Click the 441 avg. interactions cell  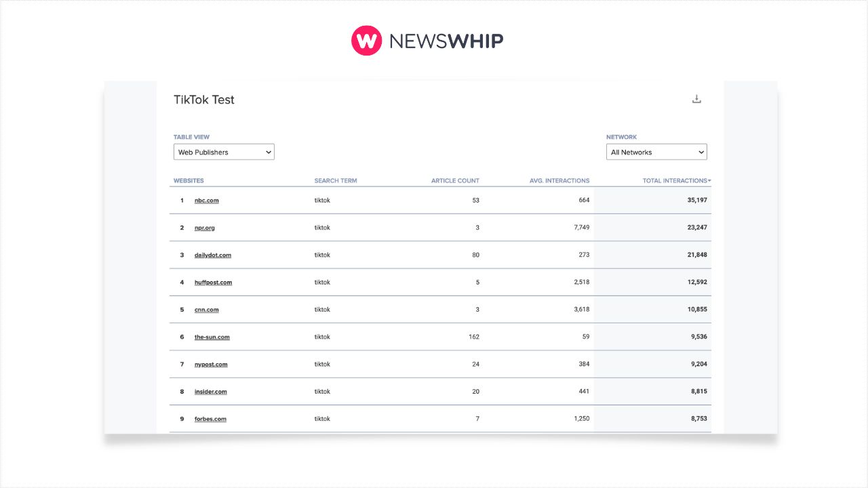click(584, 391)
